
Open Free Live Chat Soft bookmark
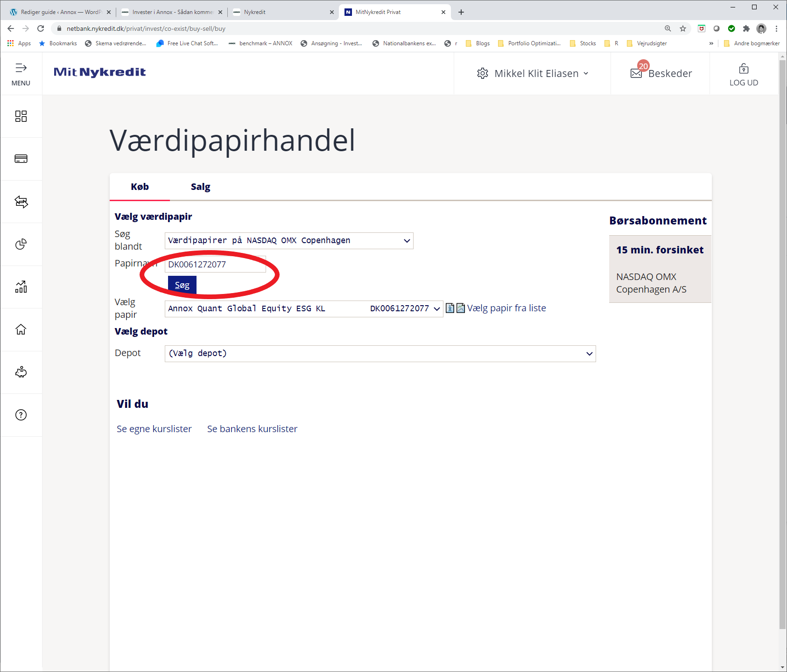coord(187,43)
